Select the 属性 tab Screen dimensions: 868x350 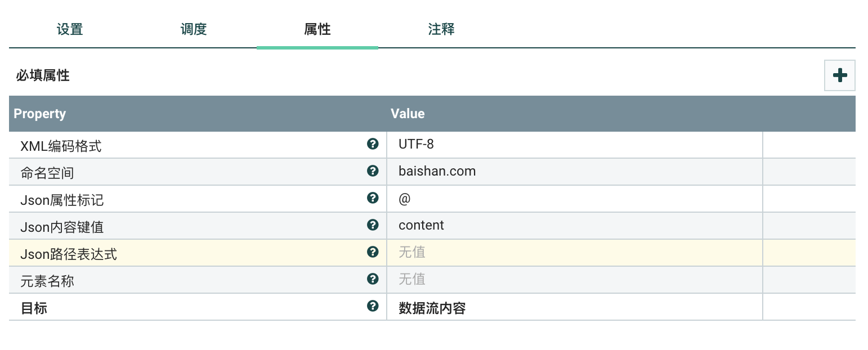point(317,29)
